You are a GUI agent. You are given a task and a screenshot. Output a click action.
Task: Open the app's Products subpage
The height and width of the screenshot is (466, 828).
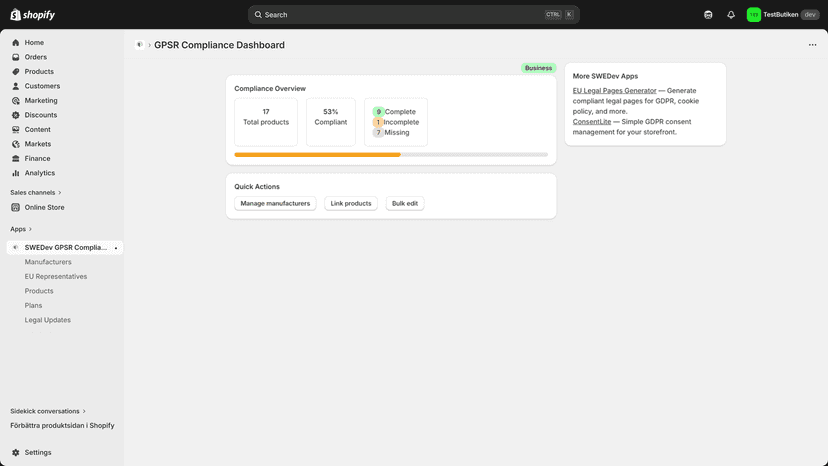tap(39, 291)
